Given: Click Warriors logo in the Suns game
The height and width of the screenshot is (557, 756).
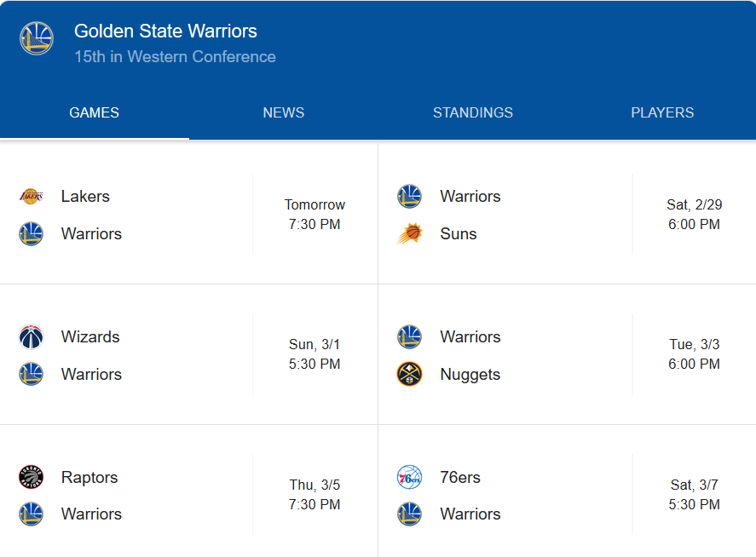Looking at the screenshot, I should 409,197.
